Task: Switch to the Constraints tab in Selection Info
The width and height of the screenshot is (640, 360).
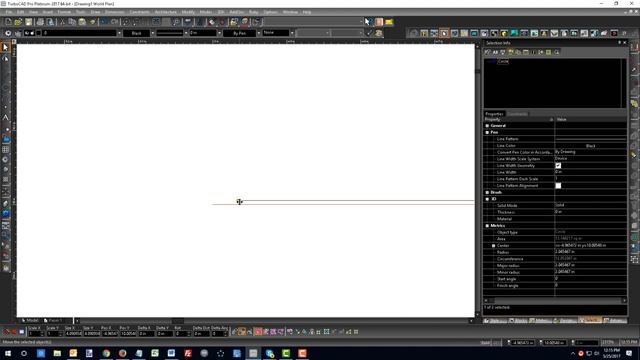Action: (517, 114)
